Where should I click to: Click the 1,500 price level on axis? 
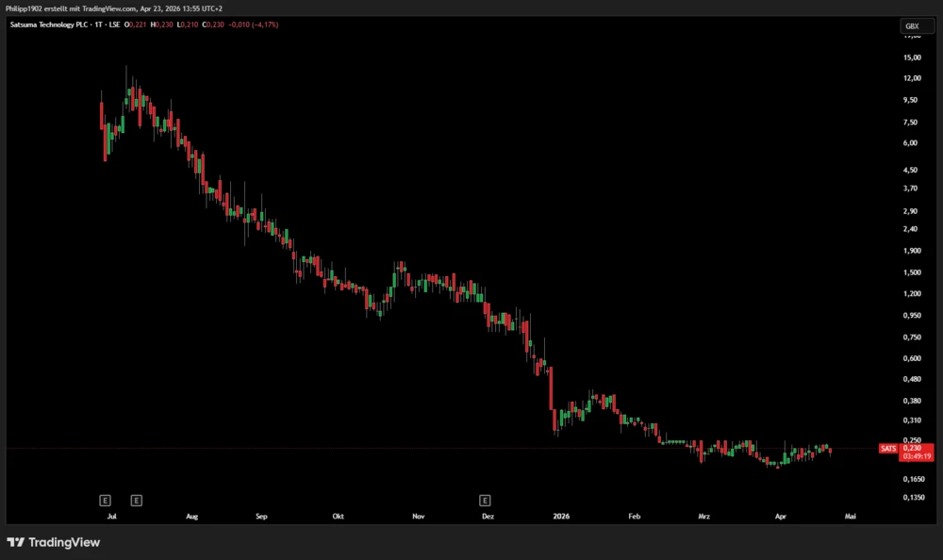[912, 272]
